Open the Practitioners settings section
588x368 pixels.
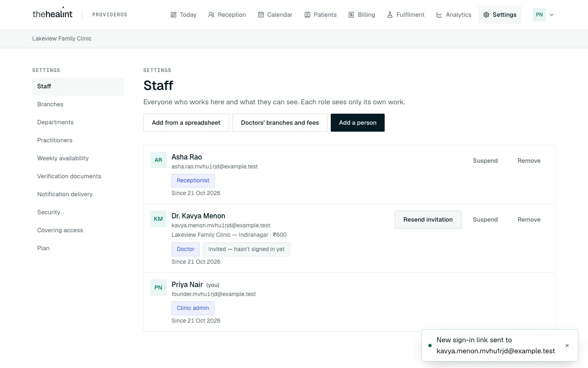[78, 140]
